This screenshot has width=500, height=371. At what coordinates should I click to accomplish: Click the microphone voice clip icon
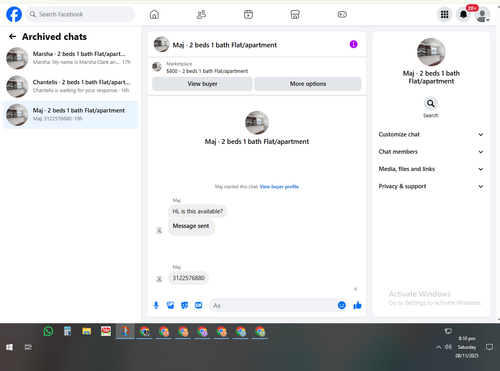coord(156,305)
